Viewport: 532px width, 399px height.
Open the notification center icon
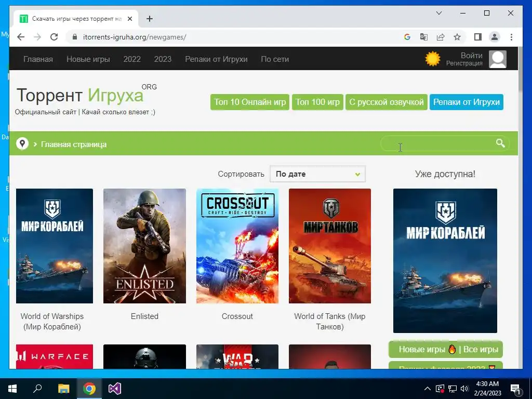[515, 389]
